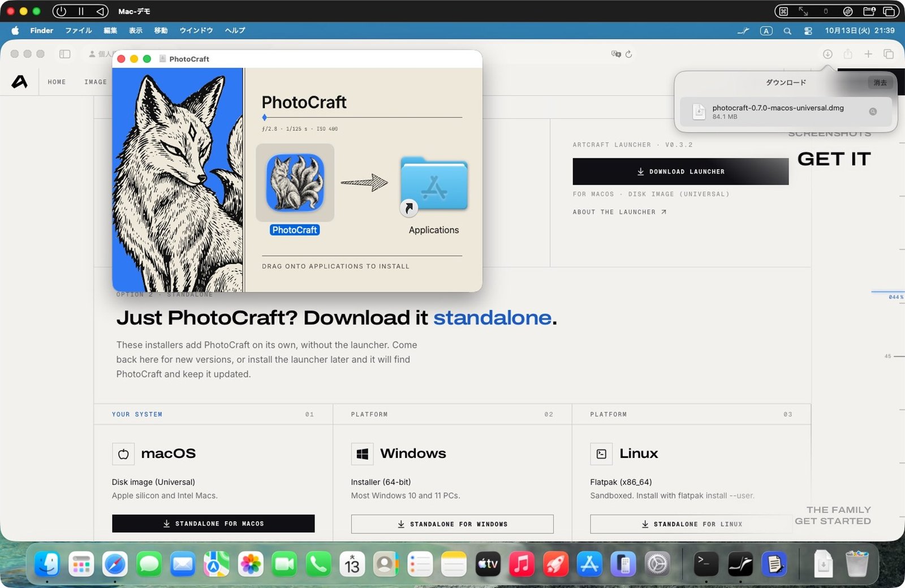Open the ファイル menu
This screenshot has width=905, height=588.
(79, 31)
